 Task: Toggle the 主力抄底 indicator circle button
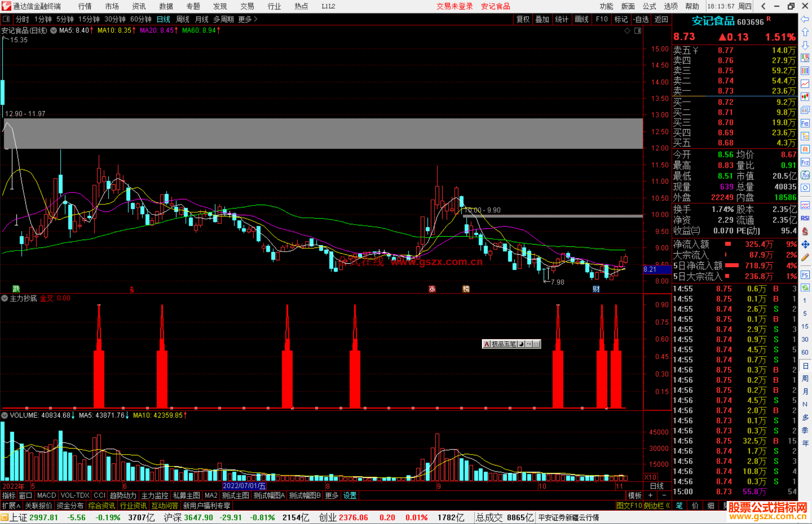[5, 298]
